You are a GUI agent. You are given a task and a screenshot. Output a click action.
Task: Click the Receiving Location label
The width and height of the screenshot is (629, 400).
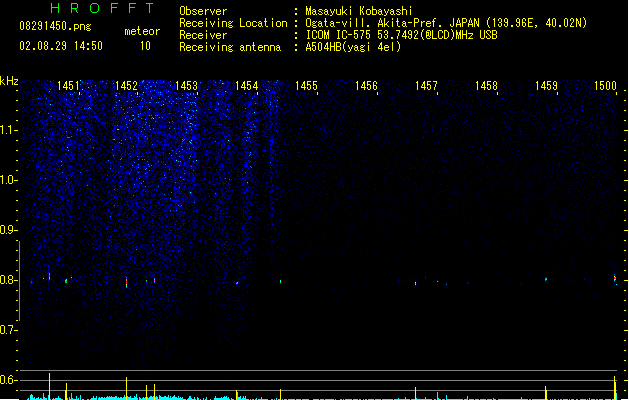(233, 23)
